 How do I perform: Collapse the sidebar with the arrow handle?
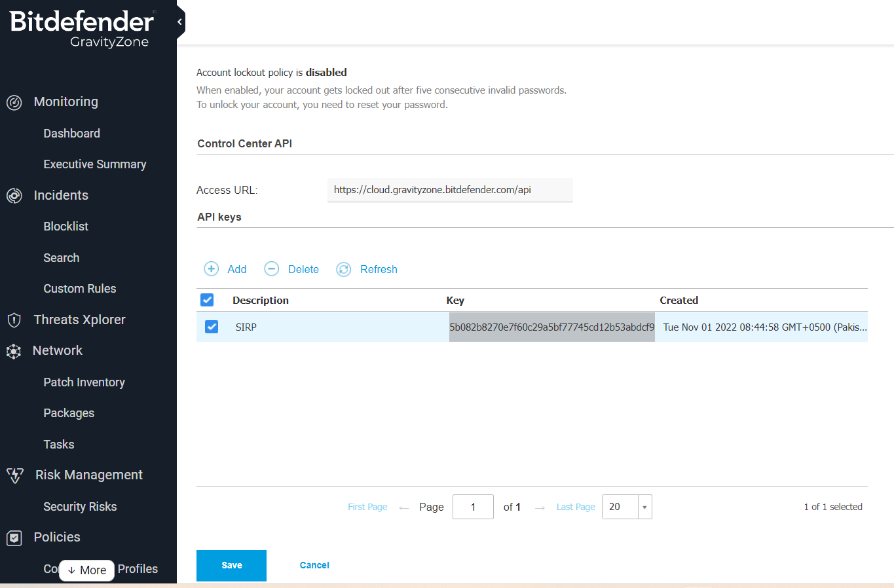pos(180,22)
